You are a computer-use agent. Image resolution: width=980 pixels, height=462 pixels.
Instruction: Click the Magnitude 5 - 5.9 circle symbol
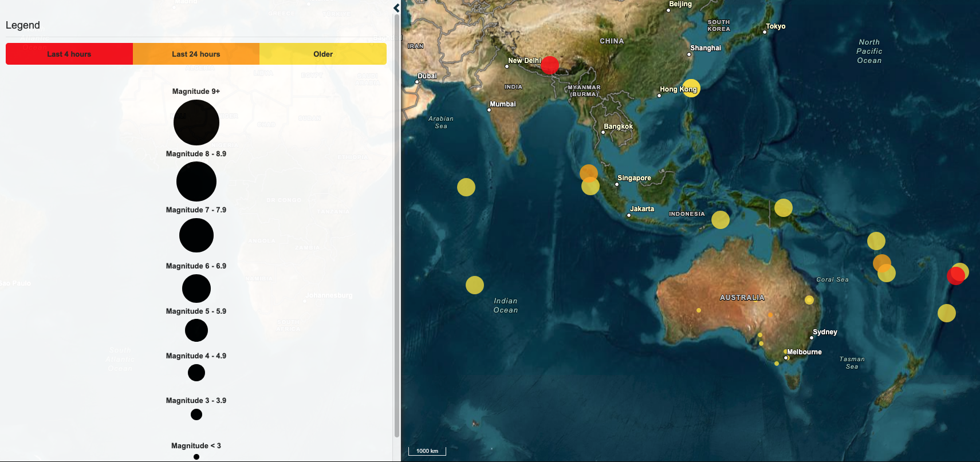pyautogui.click(x=196, y=330)
